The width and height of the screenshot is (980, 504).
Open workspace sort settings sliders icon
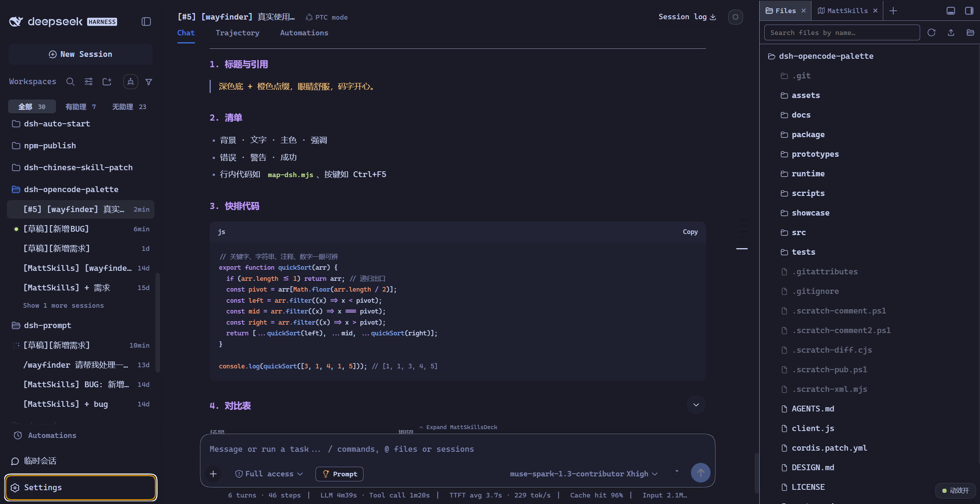[x=89, y=81]
